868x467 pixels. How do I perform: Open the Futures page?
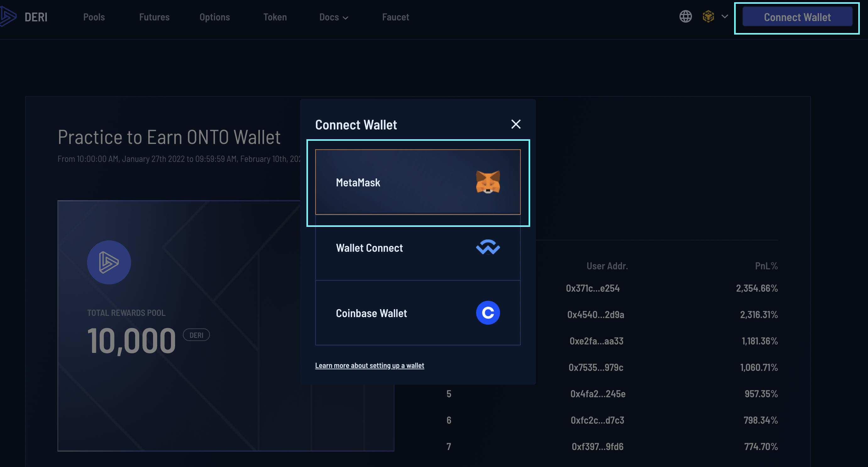point(154,17)
